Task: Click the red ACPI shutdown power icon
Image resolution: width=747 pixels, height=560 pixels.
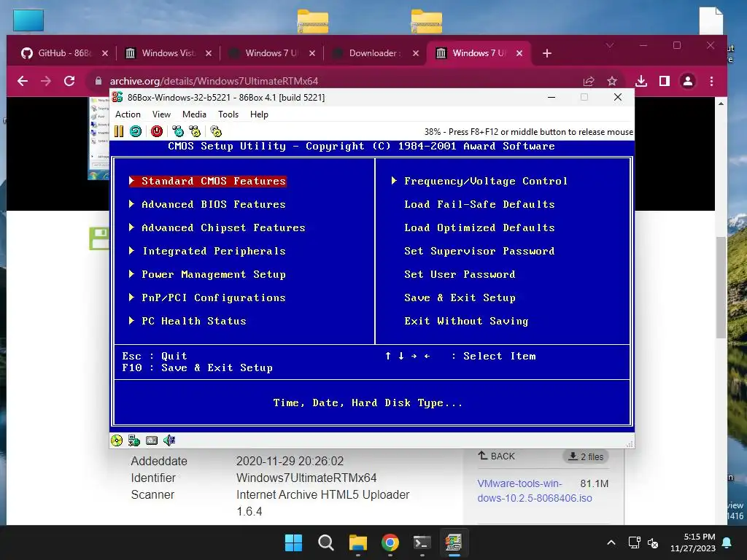Action: pos(157,131)
